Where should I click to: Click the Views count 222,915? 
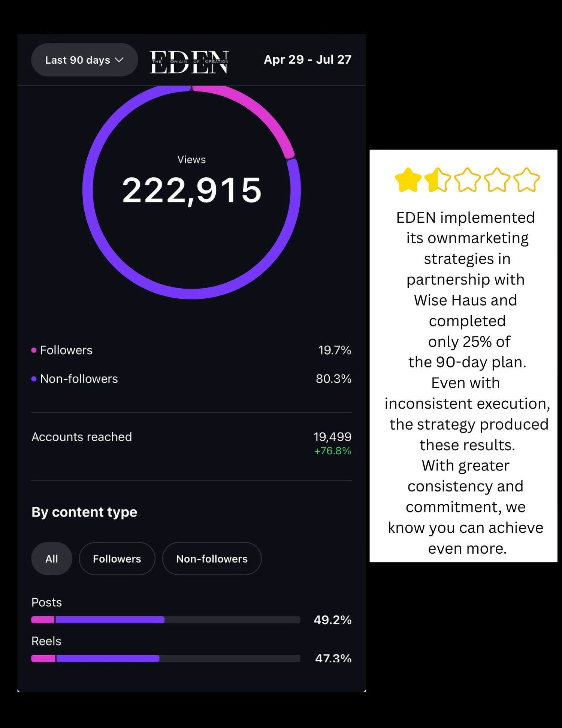(191, 190)
